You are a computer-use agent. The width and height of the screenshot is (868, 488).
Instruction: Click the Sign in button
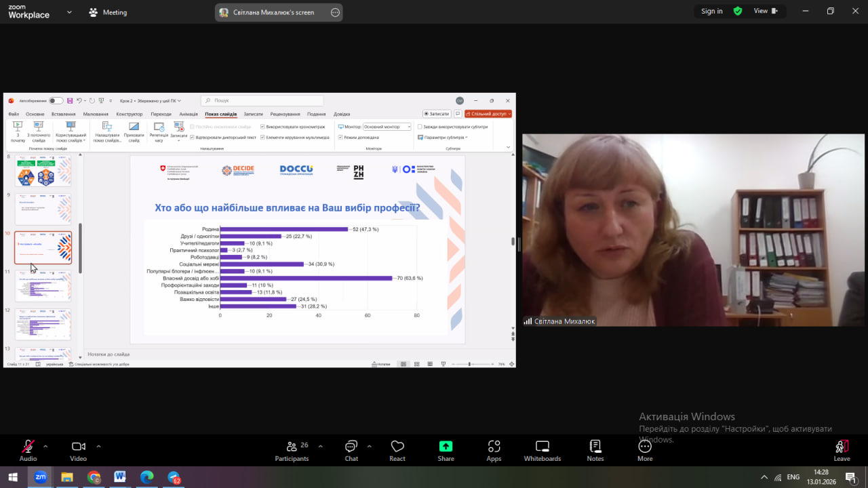coord(711,11)
